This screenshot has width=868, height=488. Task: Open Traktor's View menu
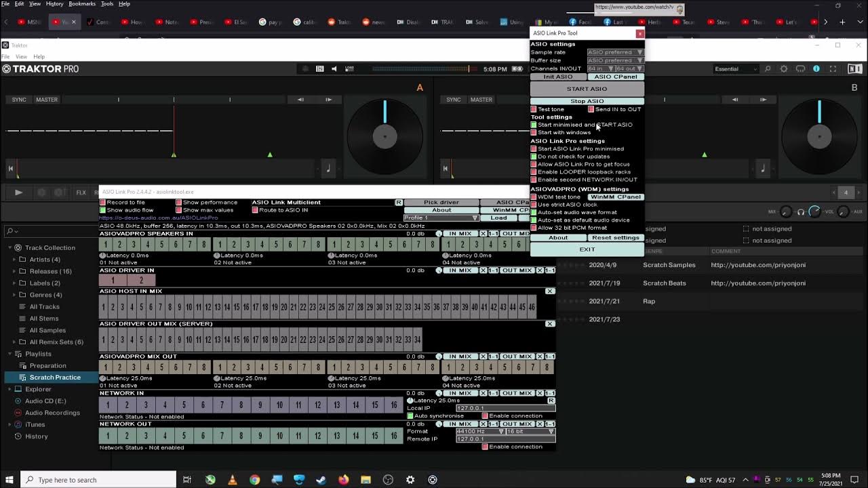pos(21,56)
